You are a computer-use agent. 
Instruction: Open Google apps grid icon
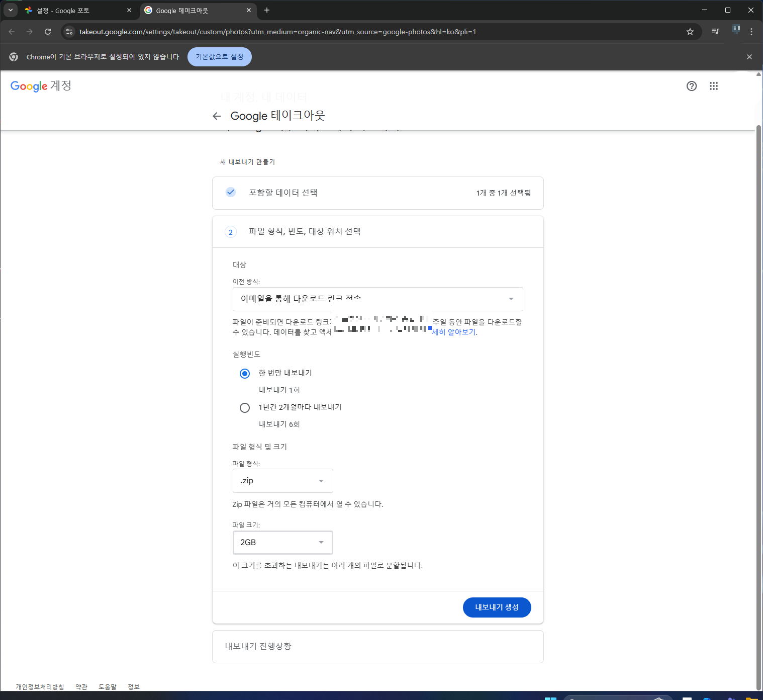(714, 86)
